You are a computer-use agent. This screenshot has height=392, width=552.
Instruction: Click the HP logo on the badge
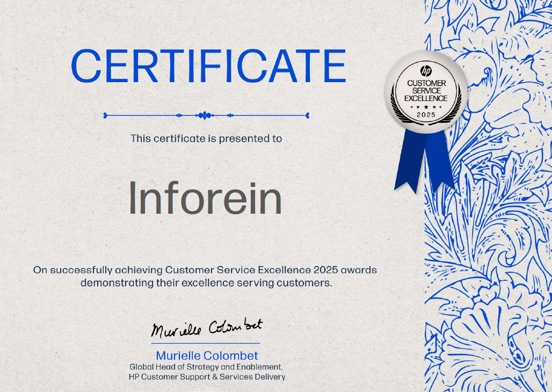426,70
